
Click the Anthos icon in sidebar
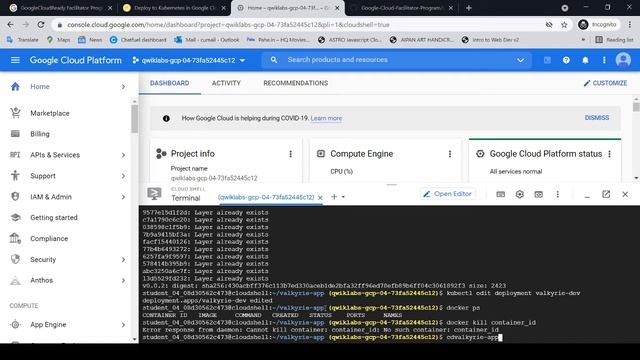point(15,280)
